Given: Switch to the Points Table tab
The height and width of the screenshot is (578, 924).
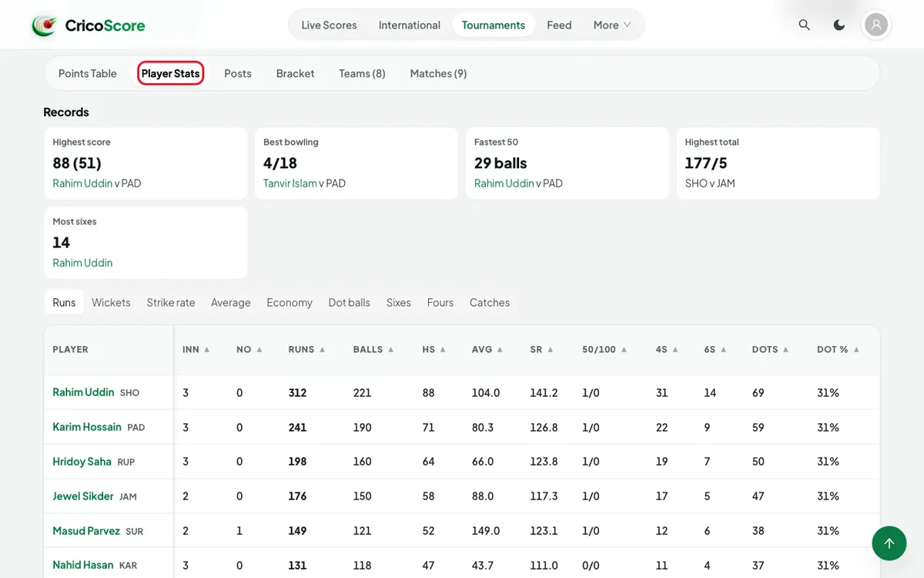Looking at the screenshot, I should tap(88, 73).
